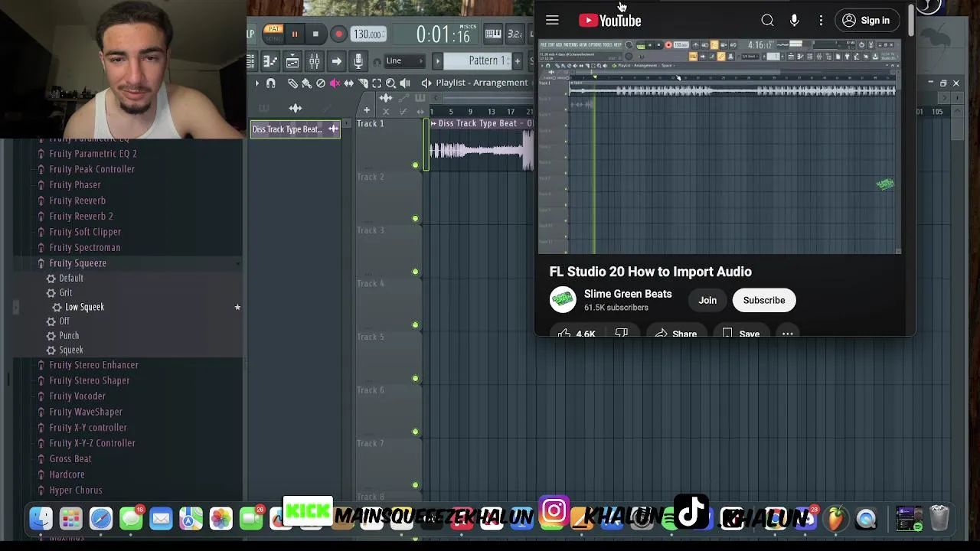The image size is (980, 551).
Task: Toggle favorite star on Low Squeek preset
Action: pos(237,307)
